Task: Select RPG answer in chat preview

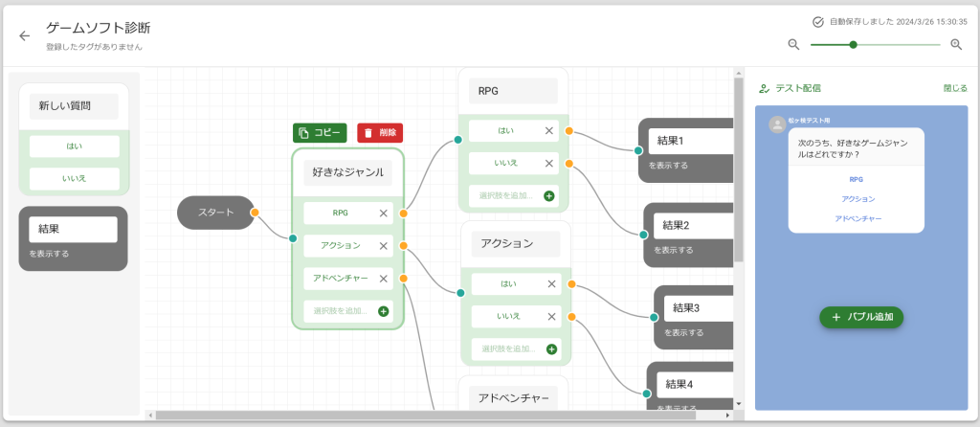Action: (856, 179)
